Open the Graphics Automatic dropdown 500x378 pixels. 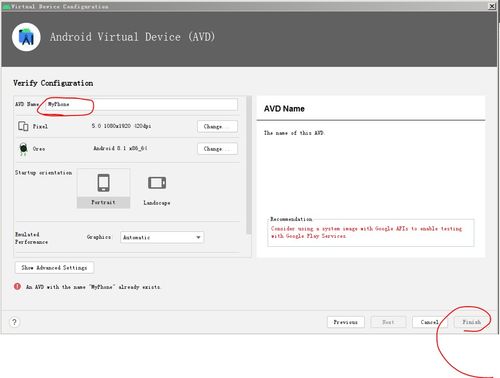(162, 237)
